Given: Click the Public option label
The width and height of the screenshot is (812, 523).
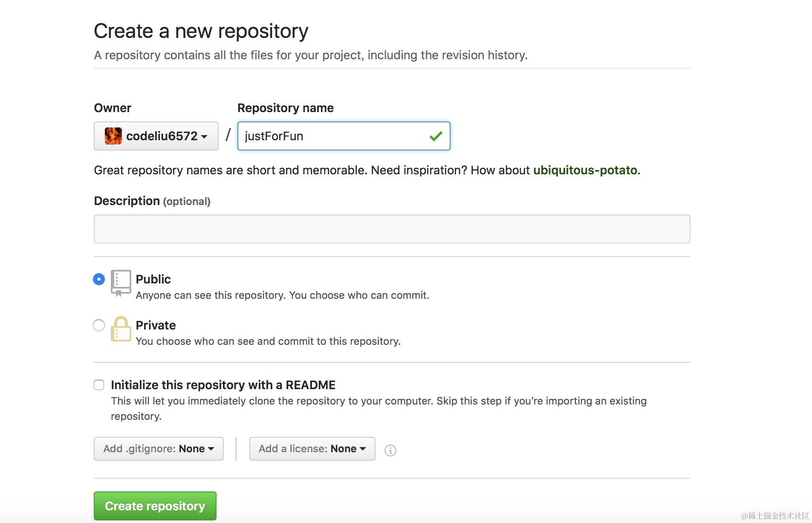Looking at the screenshot, I should point(153,279).
